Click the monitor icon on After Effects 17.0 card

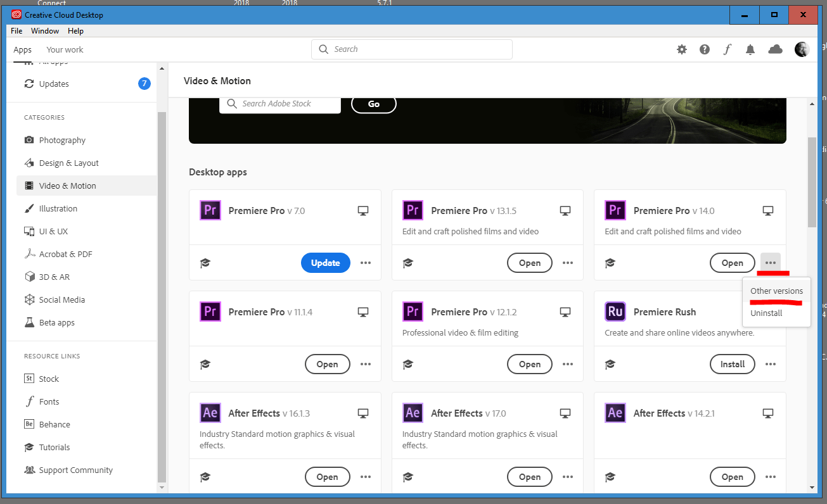[565, 412]
